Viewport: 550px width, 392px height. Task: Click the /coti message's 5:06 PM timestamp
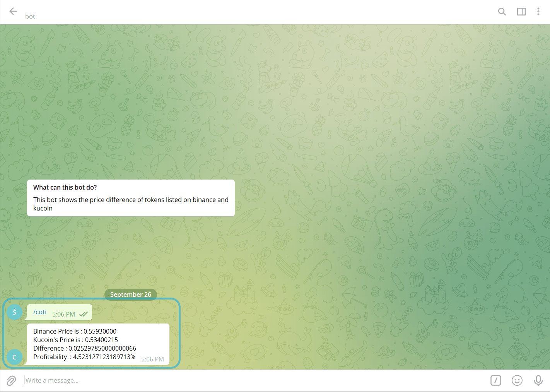[63, 314]
